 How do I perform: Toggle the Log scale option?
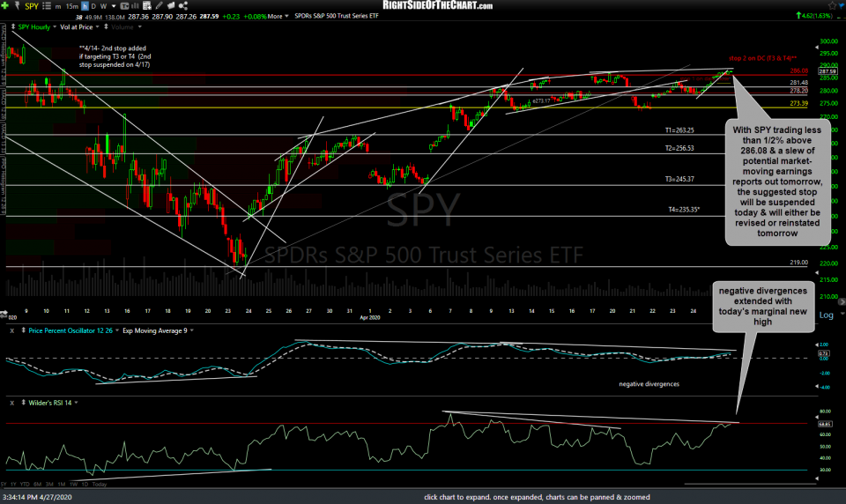pos(826,315)
